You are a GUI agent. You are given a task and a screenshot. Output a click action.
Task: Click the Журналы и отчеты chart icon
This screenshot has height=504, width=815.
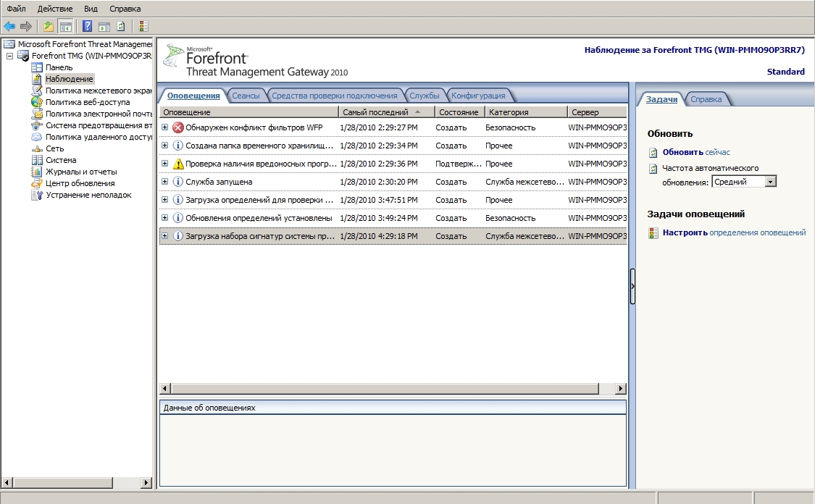pyautogui.click(x=37, y=172)
